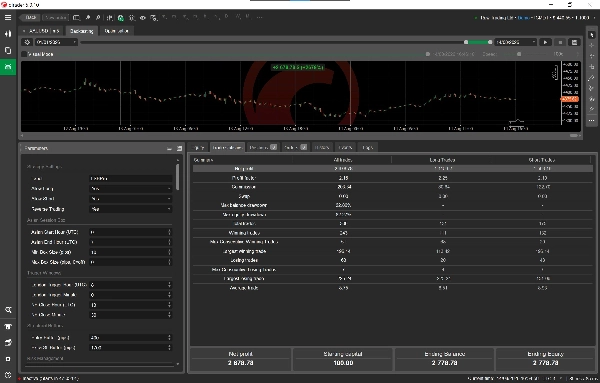The width and height of the screenshot is (600, 383).
Task: Open the Trade section in left sidebar
Action: (8, 34)
